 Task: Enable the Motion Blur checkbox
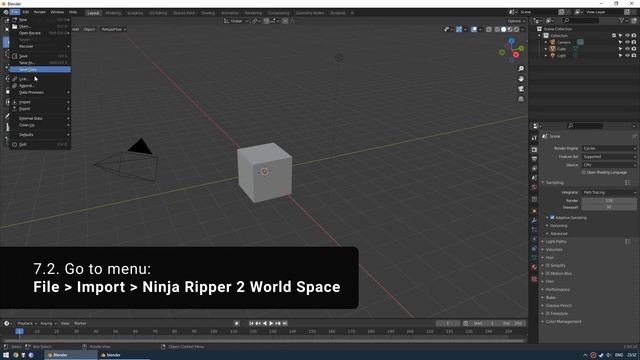(x=548, y=273)
